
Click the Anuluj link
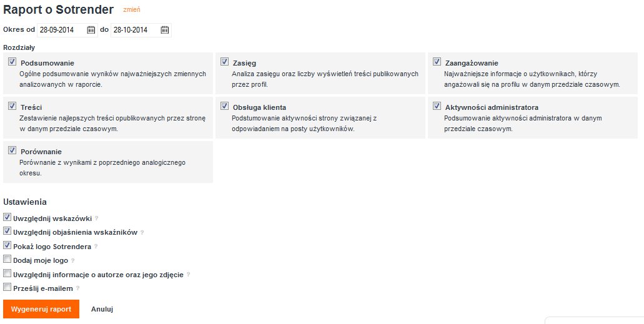[x=102, y=309]
